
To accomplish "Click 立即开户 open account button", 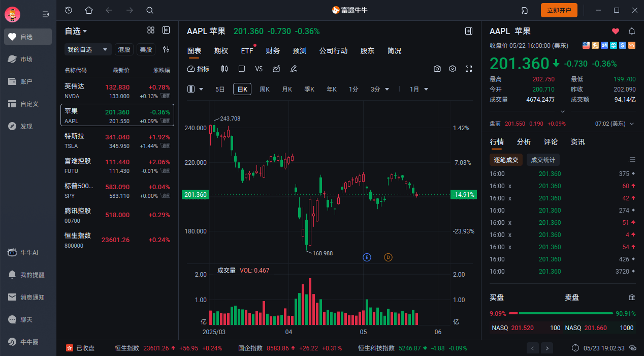I will pyautogui.click(x=559, y=10).
